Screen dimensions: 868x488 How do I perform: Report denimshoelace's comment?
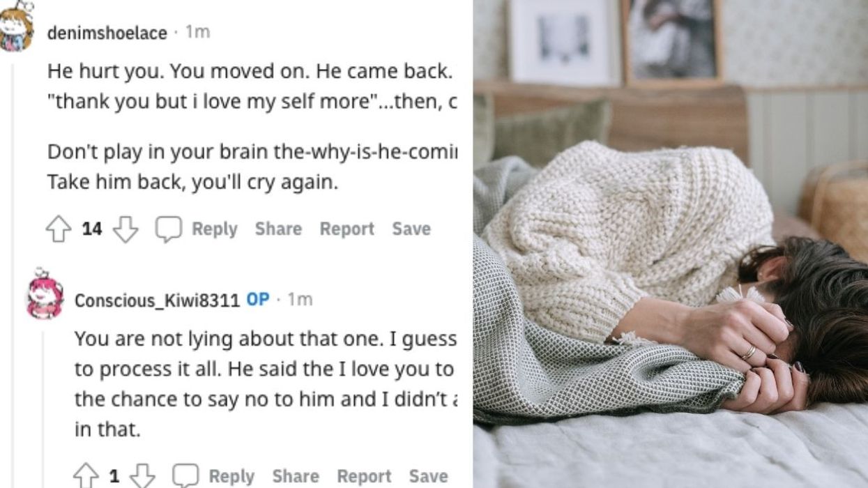[347, 228]
